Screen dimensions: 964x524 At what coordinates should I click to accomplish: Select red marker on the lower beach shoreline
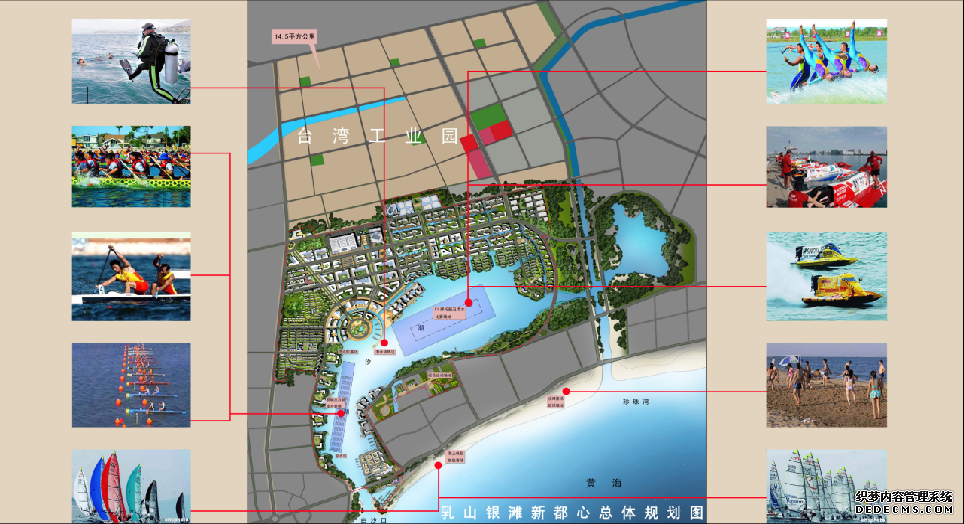coord(438,465)
